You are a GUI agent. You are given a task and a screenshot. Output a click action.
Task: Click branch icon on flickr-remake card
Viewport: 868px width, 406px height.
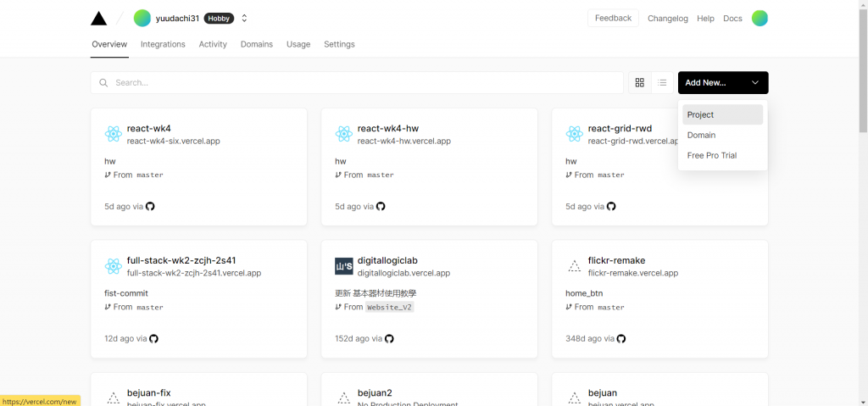pos(569,307)
